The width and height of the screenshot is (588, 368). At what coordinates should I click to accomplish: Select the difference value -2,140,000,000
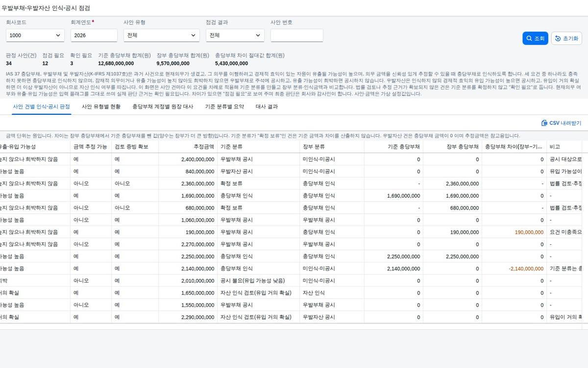526,269
